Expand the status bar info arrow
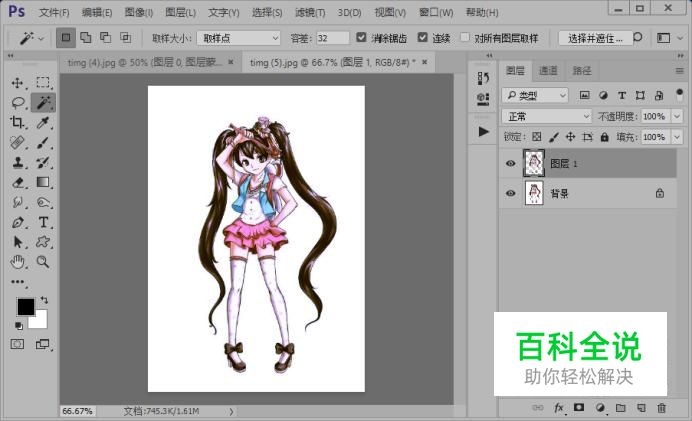Image resolution: width=692 pixels, height=421 pixels. point(231,411)
